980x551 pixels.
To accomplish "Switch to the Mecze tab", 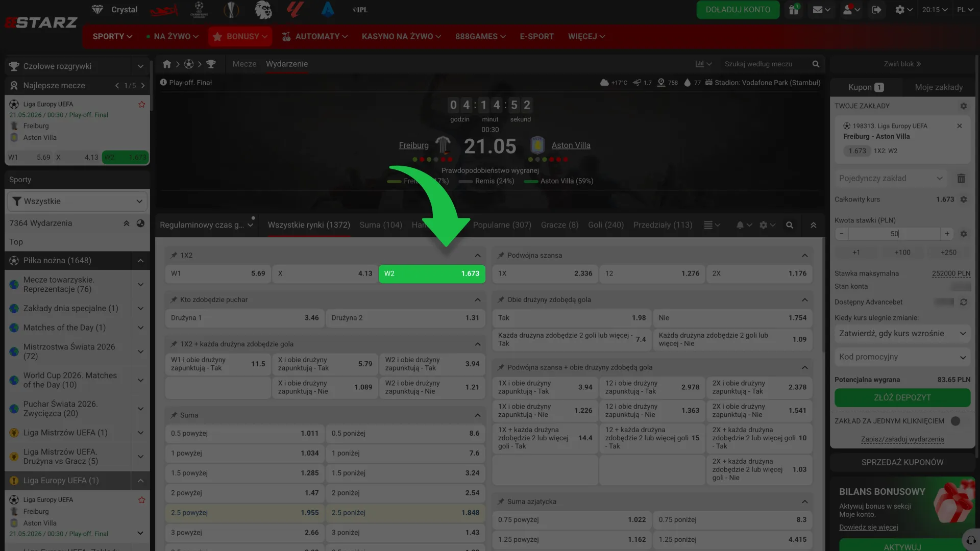I will point(244,64).
